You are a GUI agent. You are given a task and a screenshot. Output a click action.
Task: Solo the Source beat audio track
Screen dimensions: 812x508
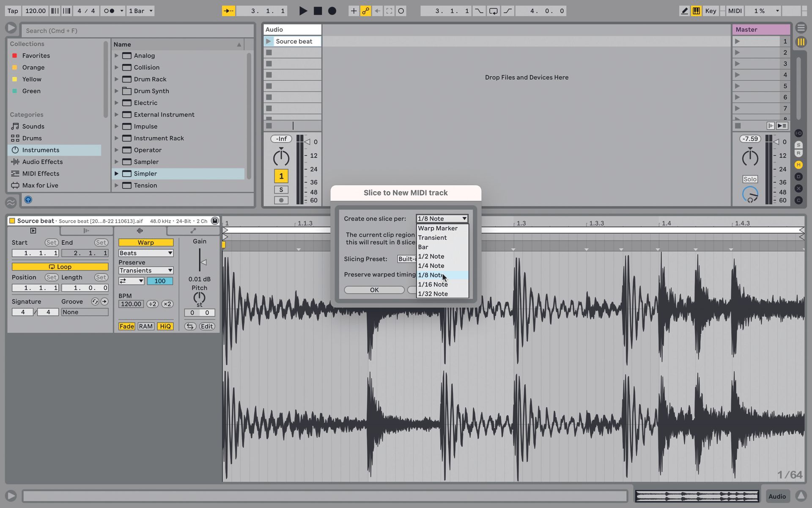[281, 189]
